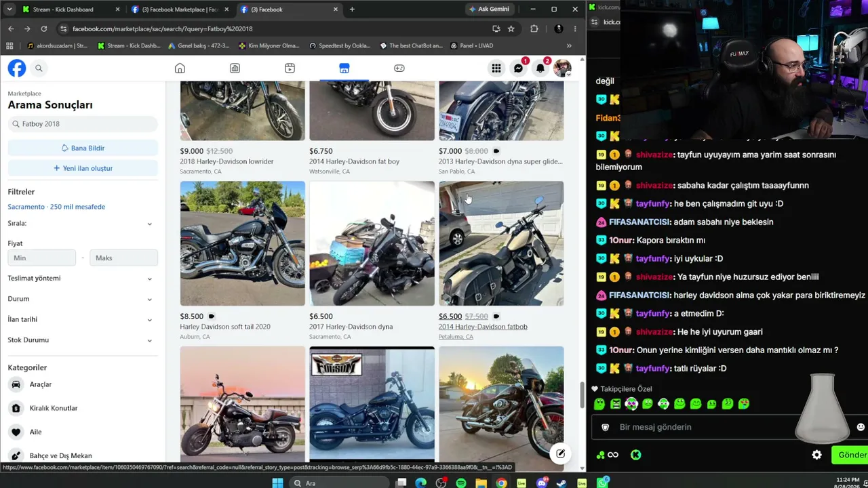Click the Marketplace results vertical scrollbar
868x488 pixels.
(582, 394)
